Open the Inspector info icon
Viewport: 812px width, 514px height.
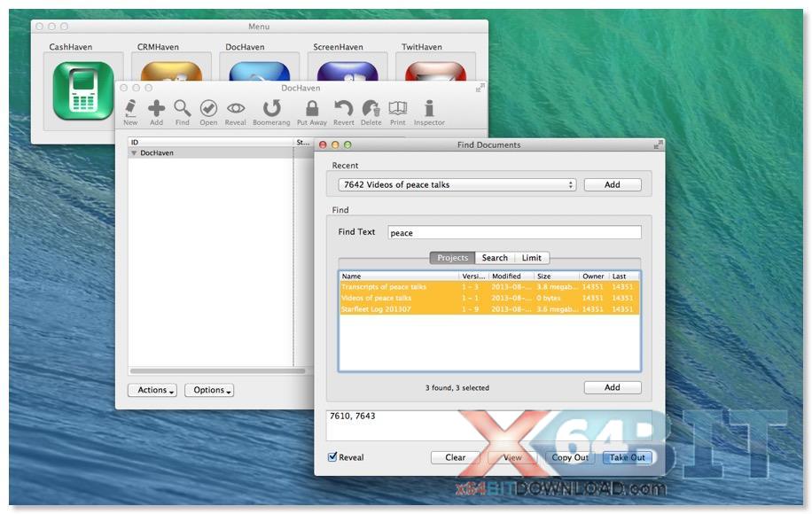(429, 113)
